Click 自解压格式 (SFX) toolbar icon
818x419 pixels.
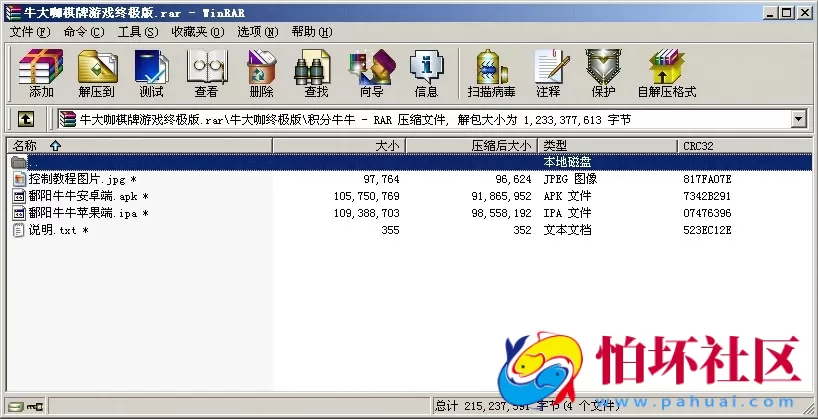(x=667, y=73)
